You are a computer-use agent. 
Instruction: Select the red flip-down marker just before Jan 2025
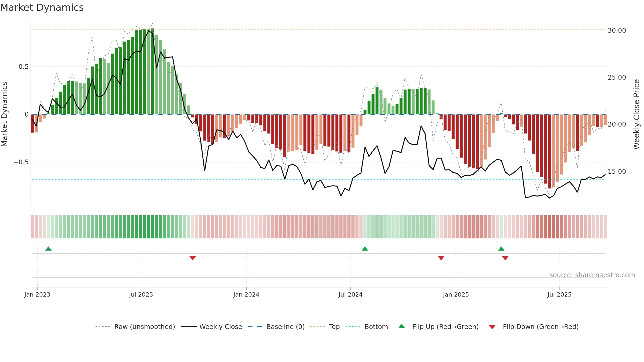pos(441,258)
